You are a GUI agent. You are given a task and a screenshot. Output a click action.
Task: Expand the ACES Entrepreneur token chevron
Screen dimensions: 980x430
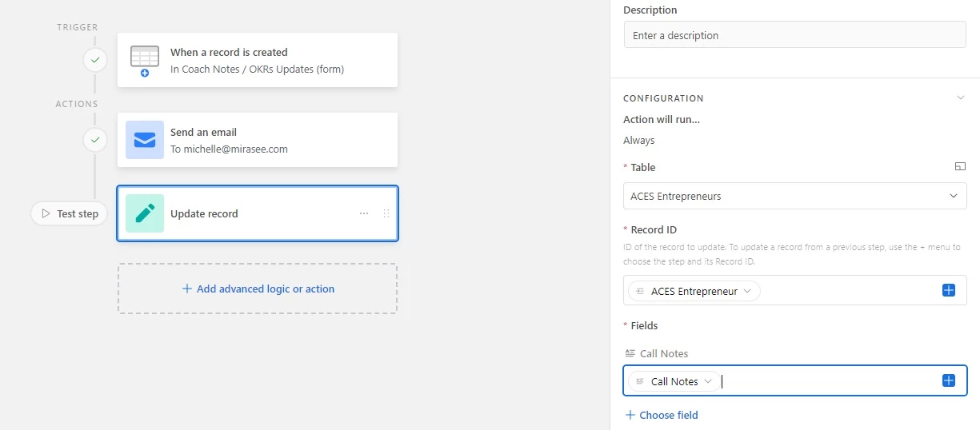pyautogui.click(x=747, y=291)
